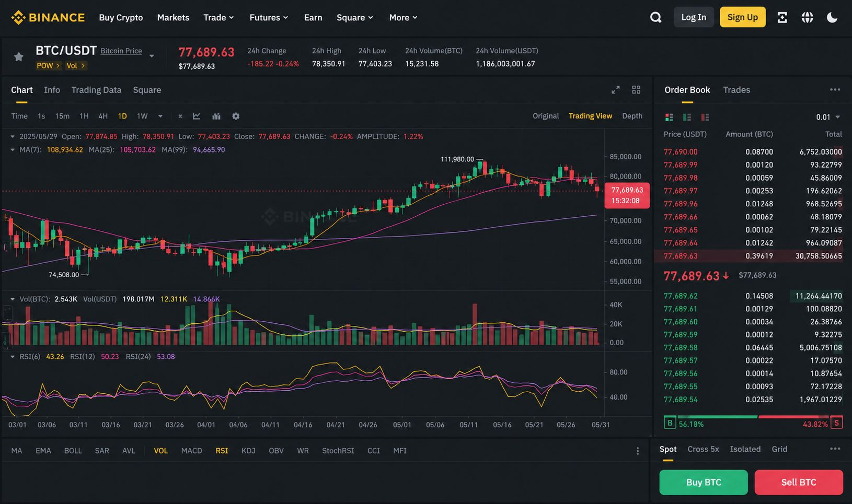This screenshot has height=504, width=852.
Task: Open the Futures dropdown menu
Action: pyautogui.click(x=269, y=17)
